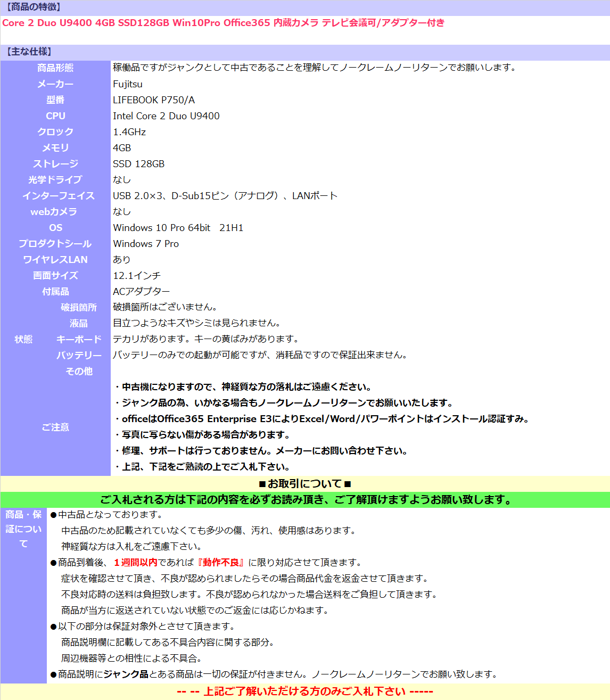Select the ●中古品となっております line
The height and width of the screenshot is (700, 610).
[106, 515]
